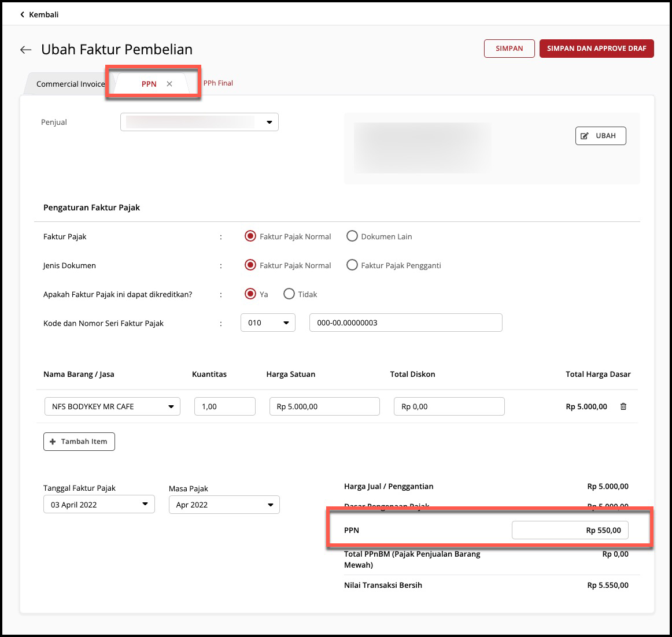This screenshot has height=637, width=672.
Task: Open Tanggal Faktur Pajak date dropdown
Action: 99,505
